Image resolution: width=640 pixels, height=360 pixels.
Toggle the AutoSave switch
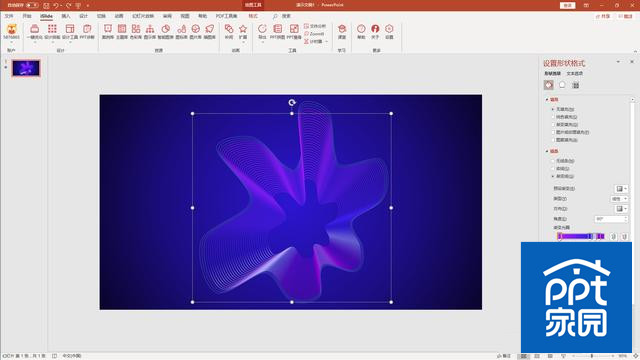click(x=32, y=5)
